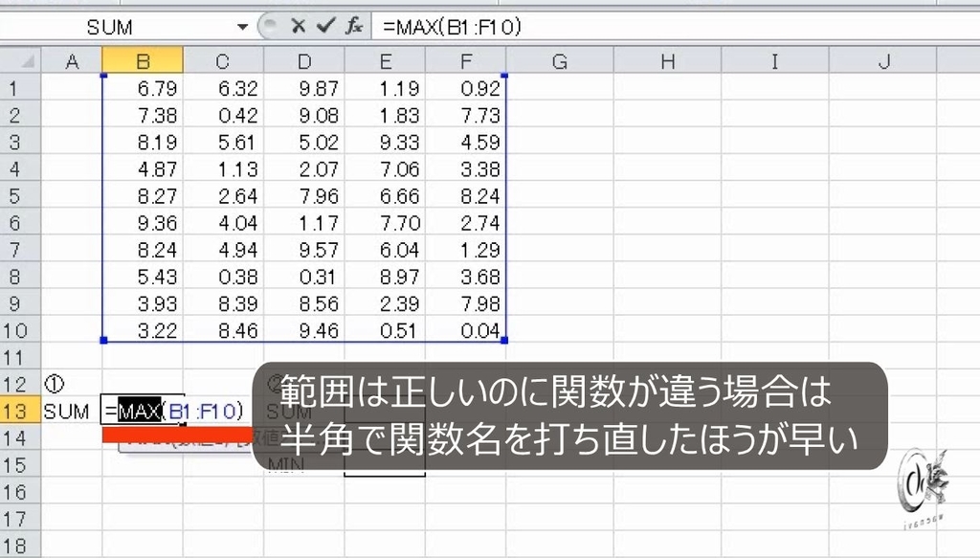The image size is (980, 558).
Task: Click the cell containing 6.79
Action: [144, 88]
